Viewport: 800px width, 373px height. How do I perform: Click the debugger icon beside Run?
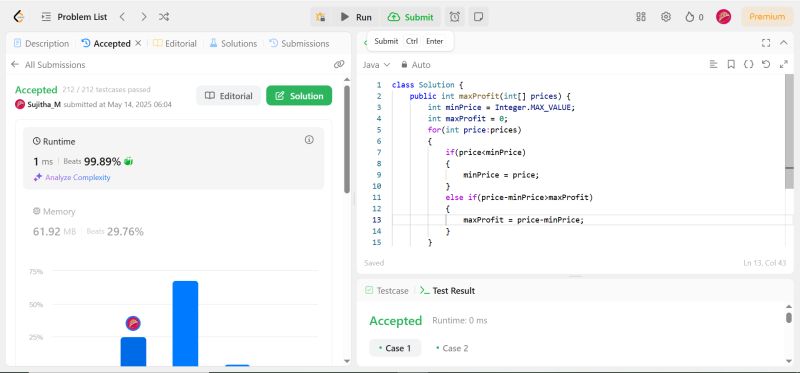320,17
